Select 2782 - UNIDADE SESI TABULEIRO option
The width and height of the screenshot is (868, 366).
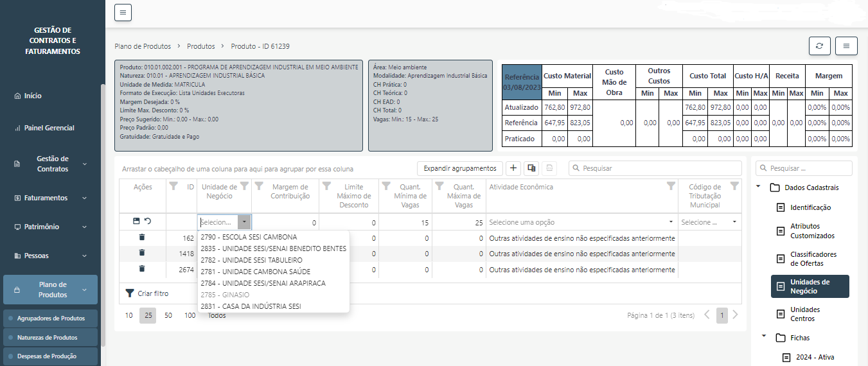[251, 260]
